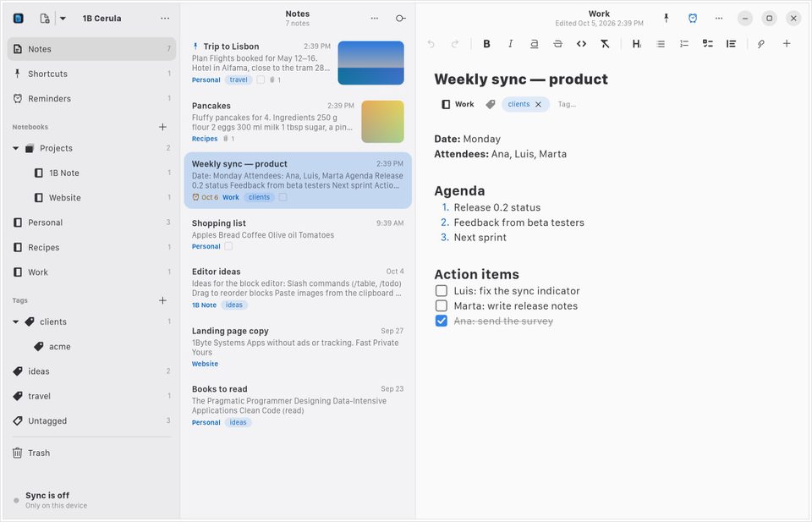This screenshot has height=522, width=812.
Task: Pin the current note
Action: (667, 18)
